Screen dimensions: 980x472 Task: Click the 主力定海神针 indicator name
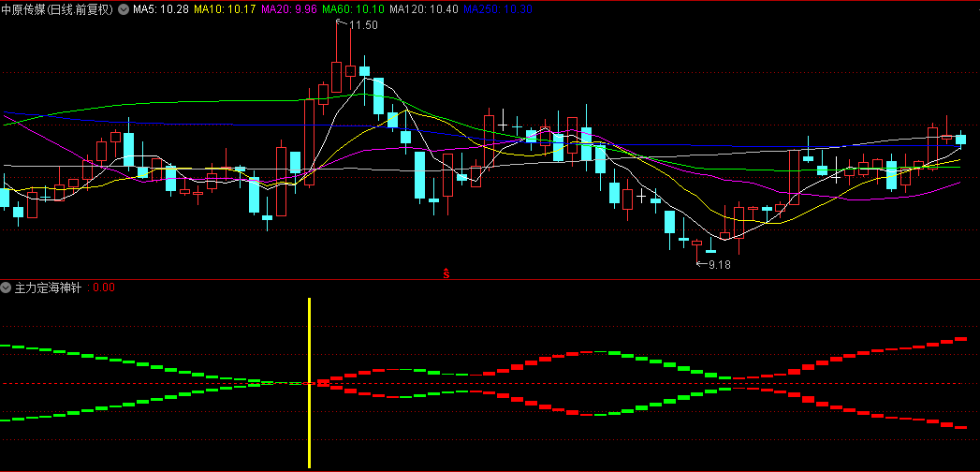48,288
